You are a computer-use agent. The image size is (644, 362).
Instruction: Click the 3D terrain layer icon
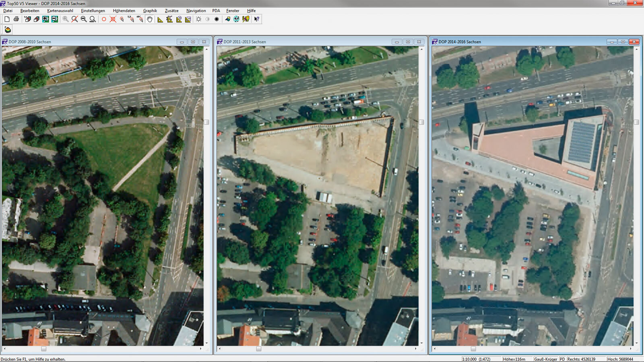8,30
